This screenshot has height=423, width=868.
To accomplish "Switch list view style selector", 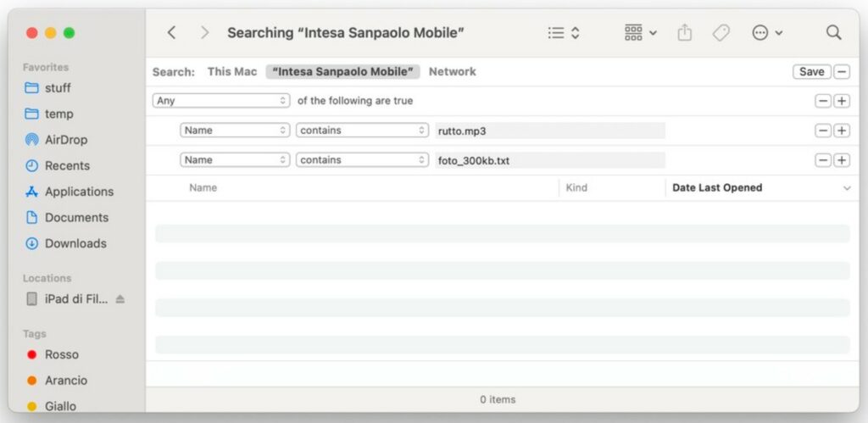I will 564,33.
